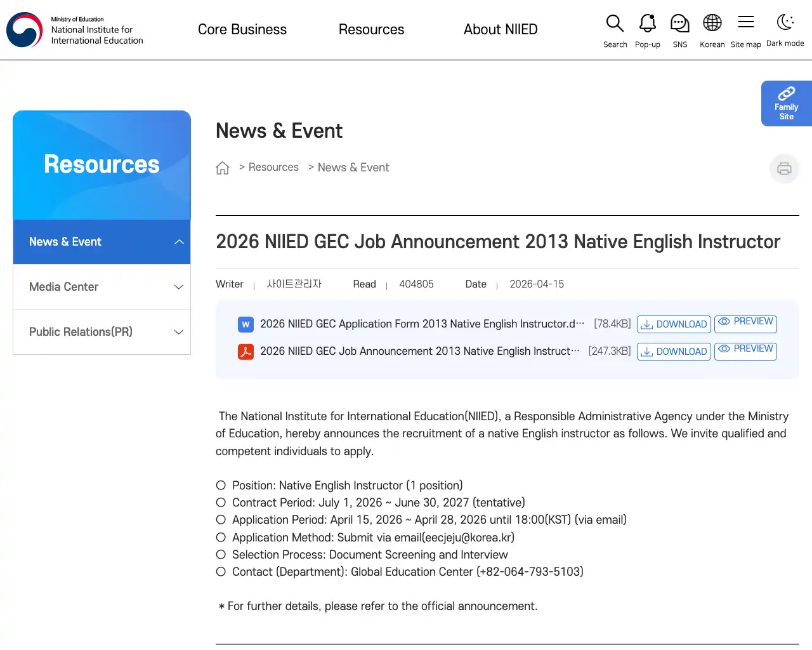
Task: Click the printer icon
Action: pyautogui.click(x=784, y=168)
